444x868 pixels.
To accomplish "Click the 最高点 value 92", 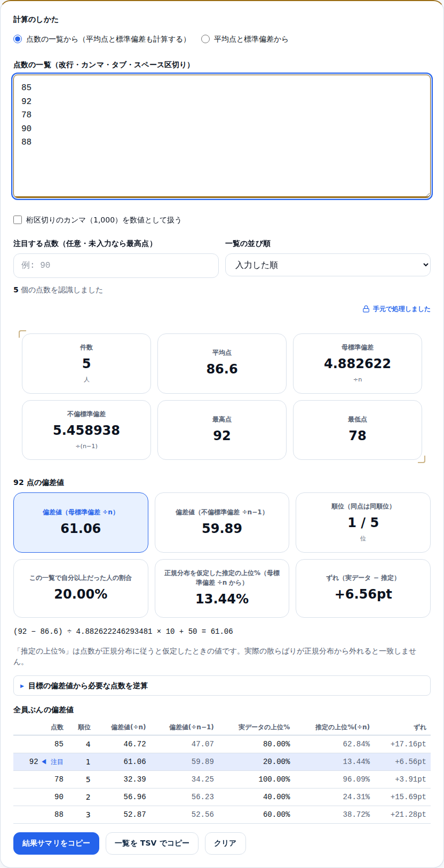I will [222, 435].
